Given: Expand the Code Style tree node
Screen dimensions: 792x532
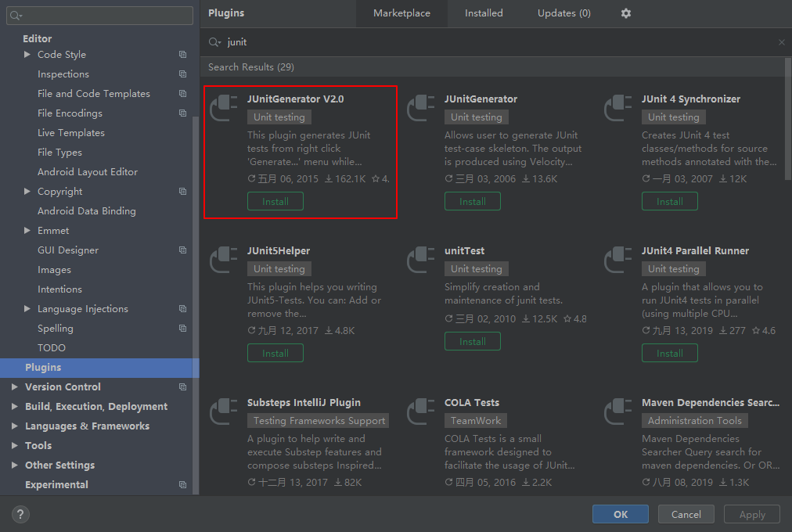Looking at the screenshot, I should 27,55.
